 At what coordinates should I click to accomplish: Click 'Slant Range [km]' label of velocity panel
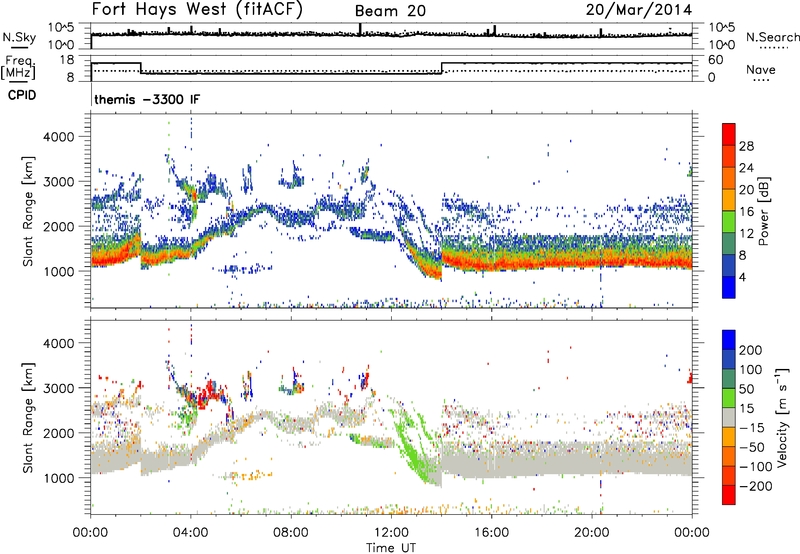point(28,418)
